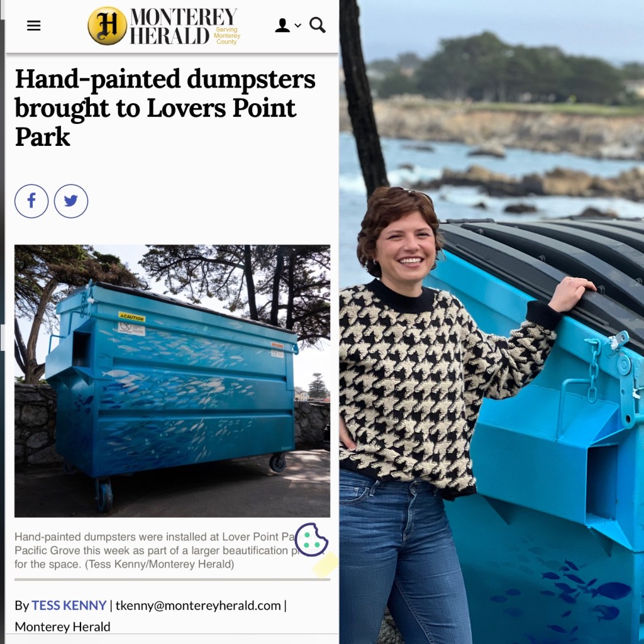Click the Monterey Herald logo

point(164,26)
